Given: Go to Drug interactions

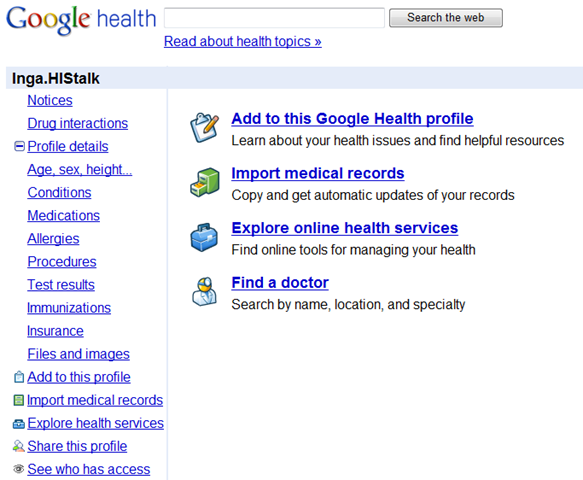Looking at the screenshot, I should (x=78, y=123).
